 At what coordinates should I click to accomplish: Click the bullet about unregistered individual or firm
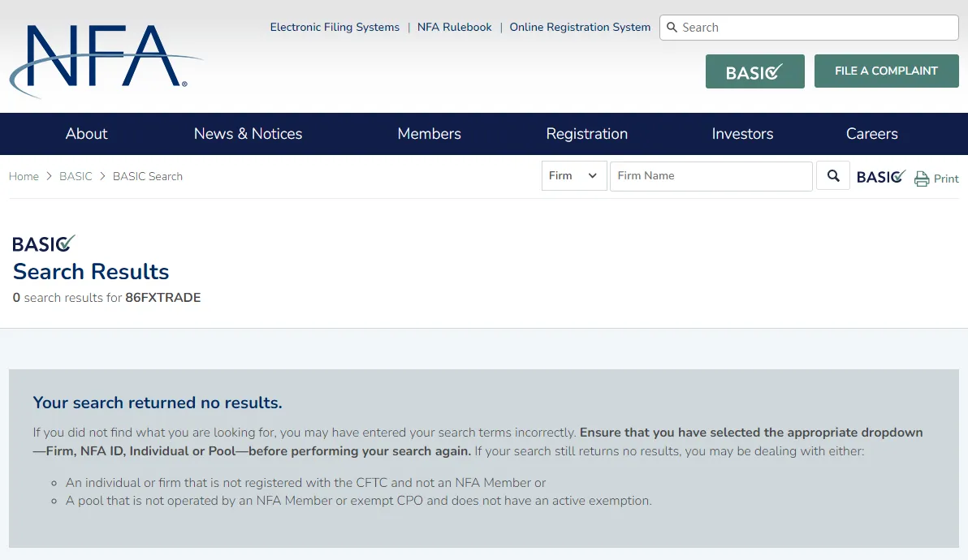(305, 483)
